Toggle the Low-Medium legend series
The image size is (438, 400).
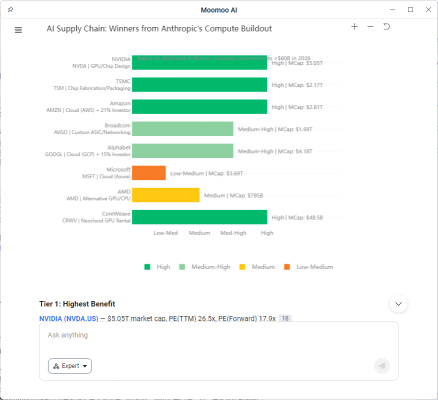(x=308, y=267)
